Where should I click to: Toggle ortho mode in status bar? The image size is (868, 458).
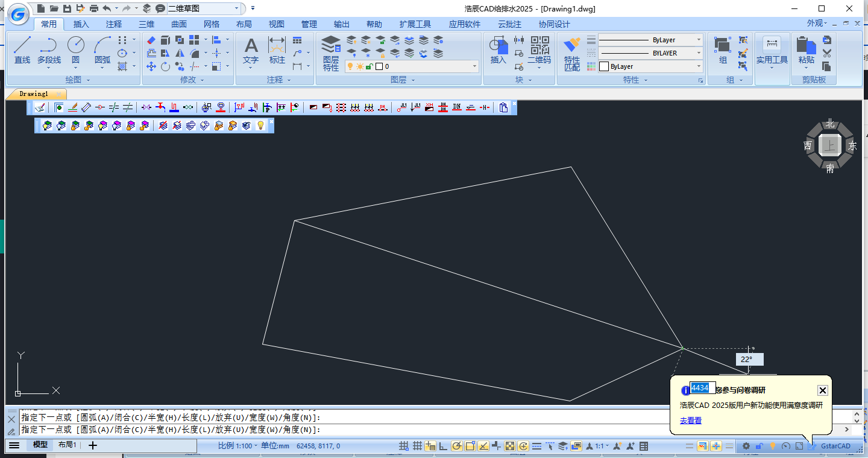[443, 446]
